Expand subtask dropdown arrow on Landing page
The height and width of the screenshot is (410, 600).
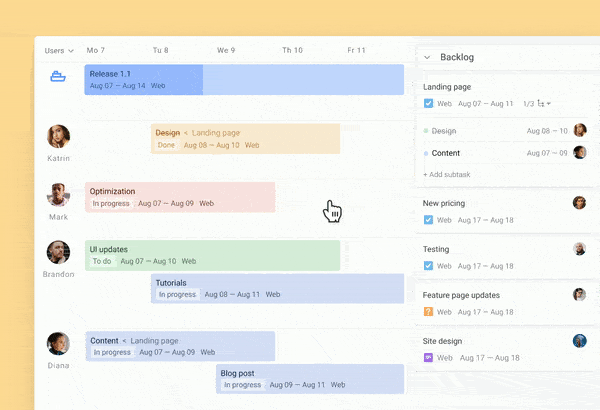tap(549, 103)
